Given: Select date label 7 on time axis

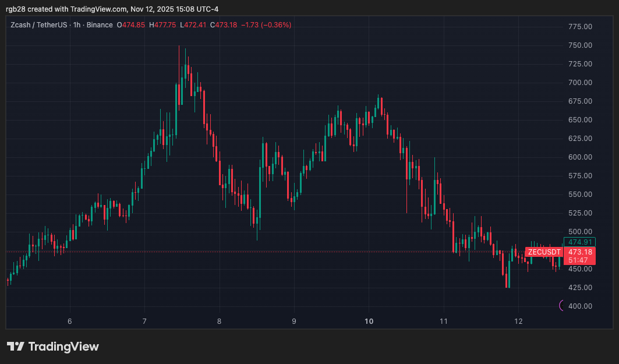Looking at the screenshot, I should coord(144,321).
